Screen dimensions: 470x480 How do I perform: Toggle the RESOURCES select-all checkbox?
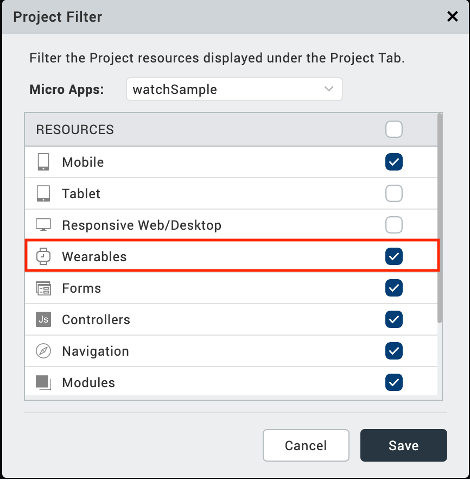pyautogui.click(x=394, y=129)
